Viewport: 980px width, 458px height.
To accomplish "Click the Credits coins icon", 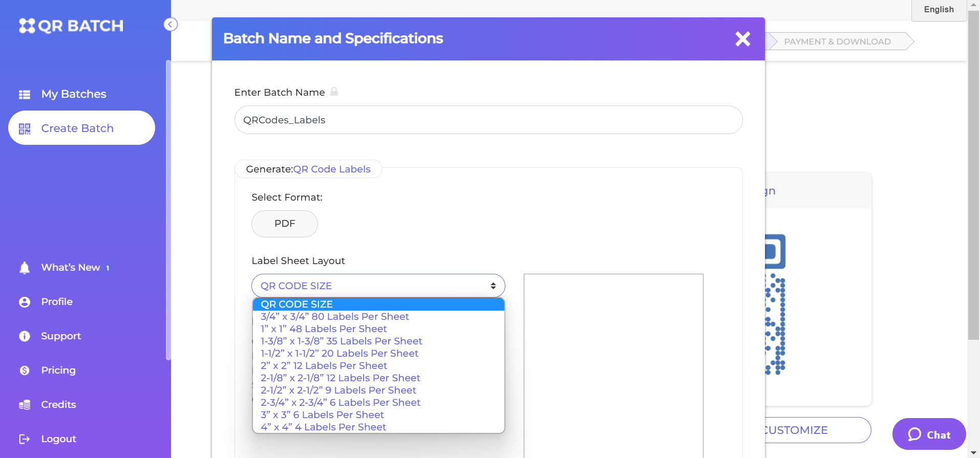I will 25,405.
